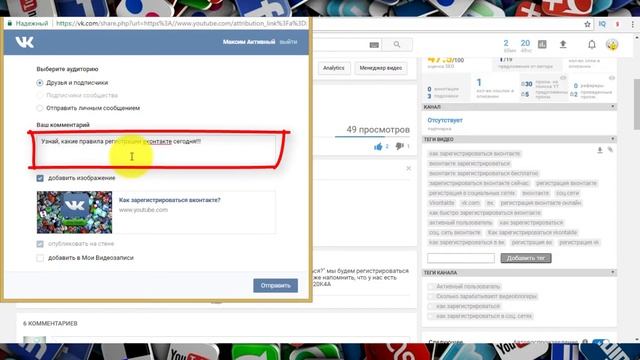Collapse the КАНАЛ section arrow
Image resolution: width=640 pixels, height=360 pixels.
[x=613, y=107]
